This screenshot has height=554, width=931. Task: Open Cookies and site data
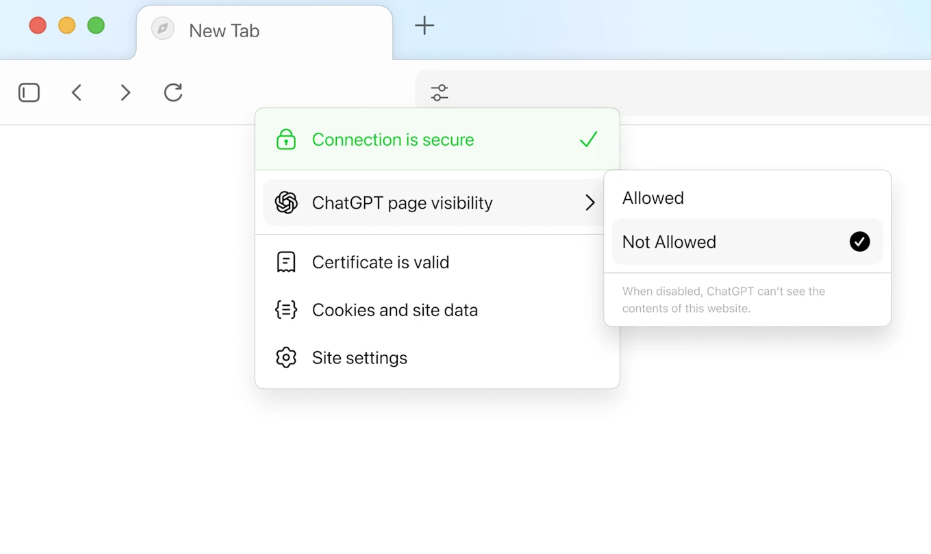395,310
